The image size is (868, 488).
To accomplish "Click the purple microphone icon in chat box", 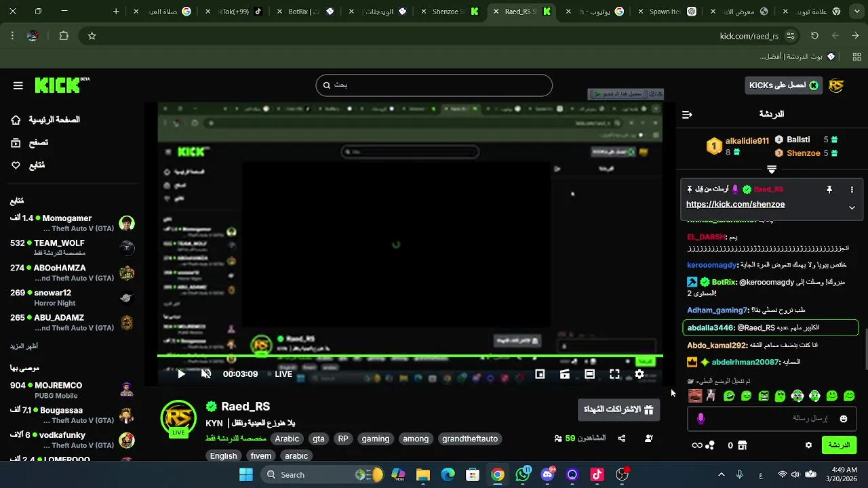I will point(701,419).
